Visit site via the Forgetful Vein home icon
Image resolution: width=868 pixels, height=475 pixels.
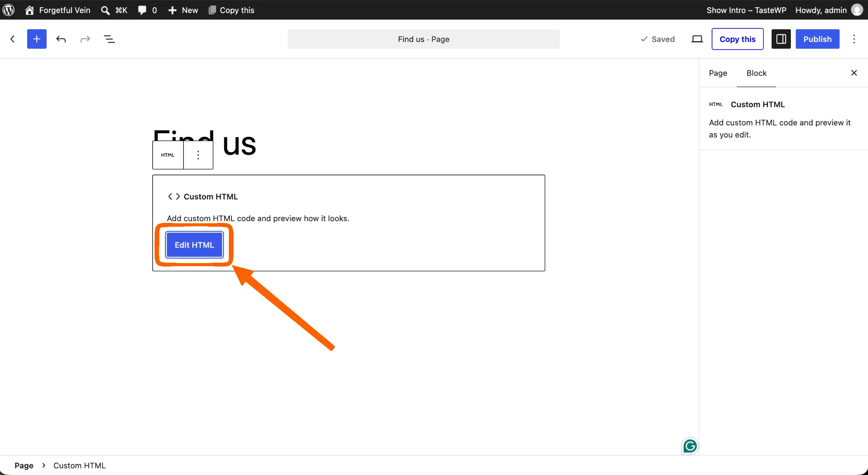click(x=29, y=10)
